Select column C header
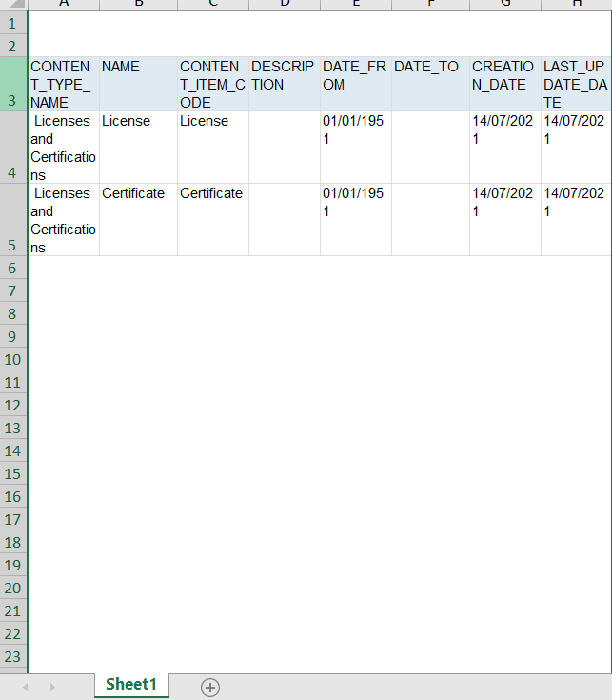The height and width of the screenshot is (700, 612). click(x=213, y=5)
